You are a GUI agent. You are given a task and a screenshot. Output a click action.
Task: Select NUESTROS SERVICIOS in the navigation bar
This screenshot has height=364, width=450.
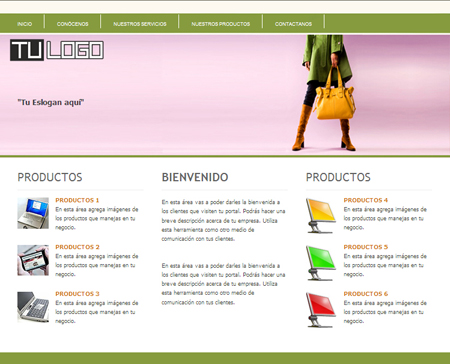(x=140, y=24)
